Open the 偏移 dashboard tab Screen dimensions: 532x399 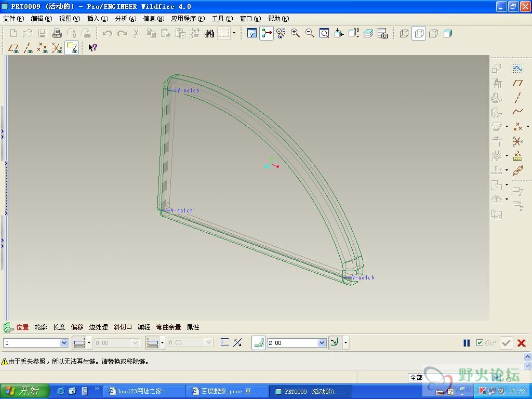pos(77,327)
